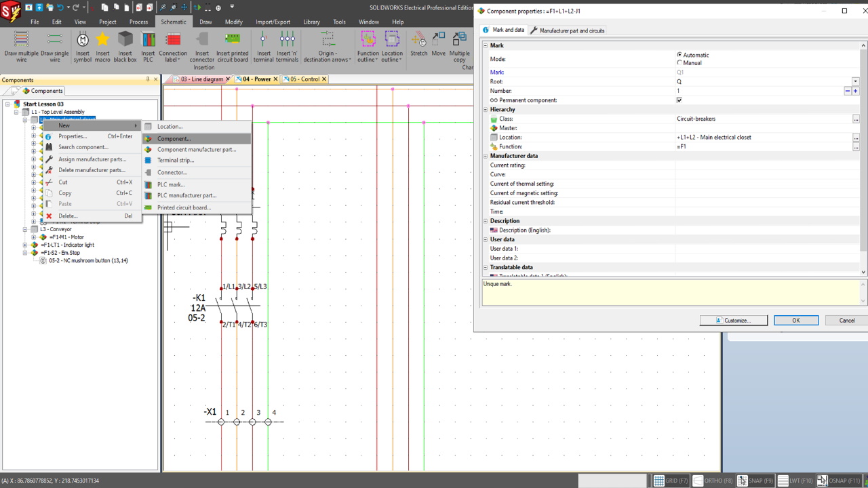
Task: Click Insert 'n' terminals tool
Action: 287,47
